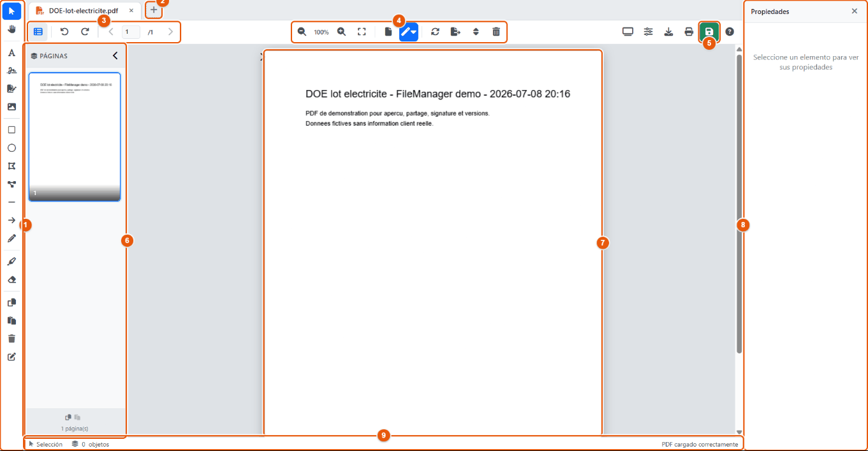Select the eraser tool
Screen dimensions: 868x451
11,279
